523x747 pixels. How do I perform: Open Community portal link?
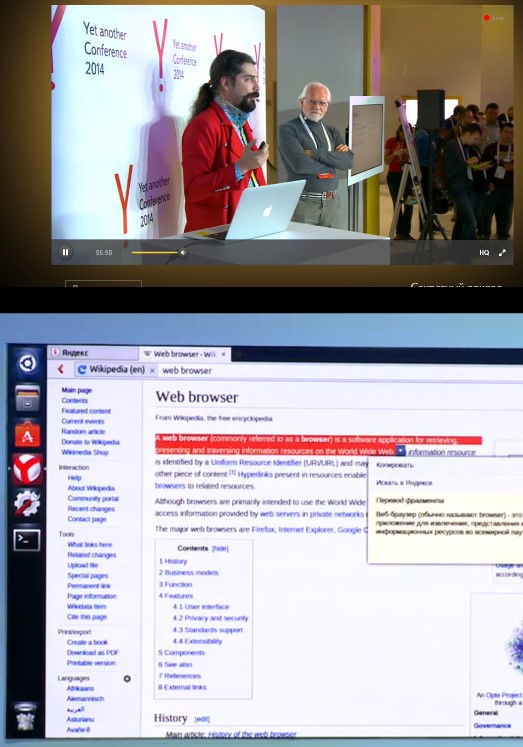click(x=93, y=498)
